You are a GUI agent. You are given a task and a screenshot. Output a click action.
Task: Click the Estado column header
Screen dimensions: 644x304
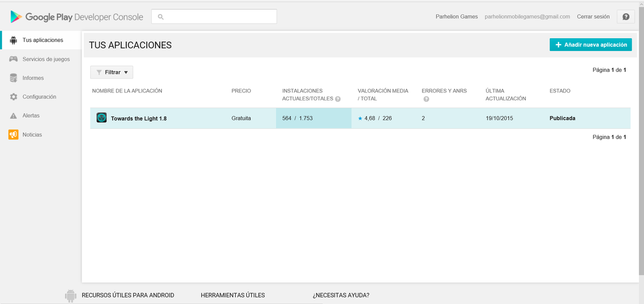[560, 91]
